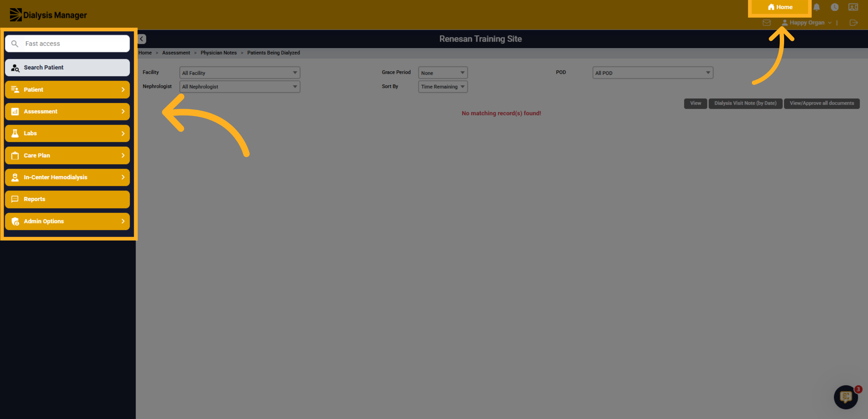Open the Grace Period dropdown
The image size is (868, 419).
(x=443, y=73)
